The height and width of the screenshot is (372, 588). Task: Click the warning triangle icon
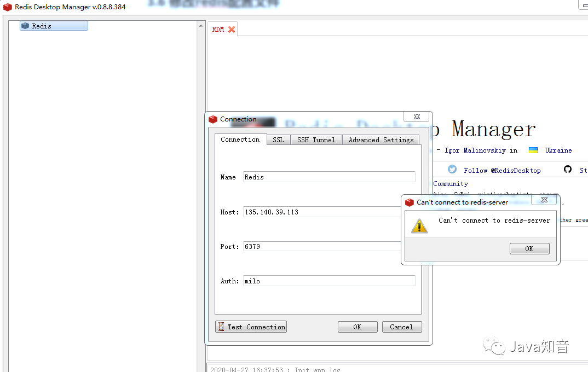click(419, 226)
